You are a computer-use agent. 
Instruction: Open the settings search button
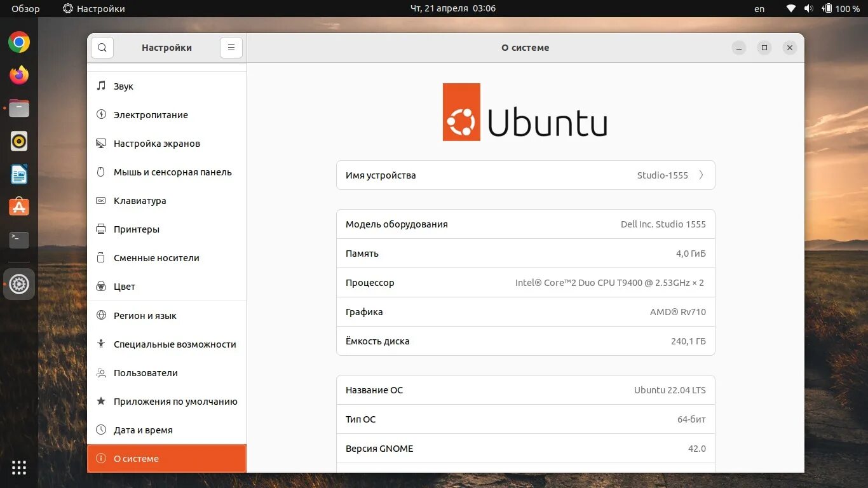click(x=102, y=48)
